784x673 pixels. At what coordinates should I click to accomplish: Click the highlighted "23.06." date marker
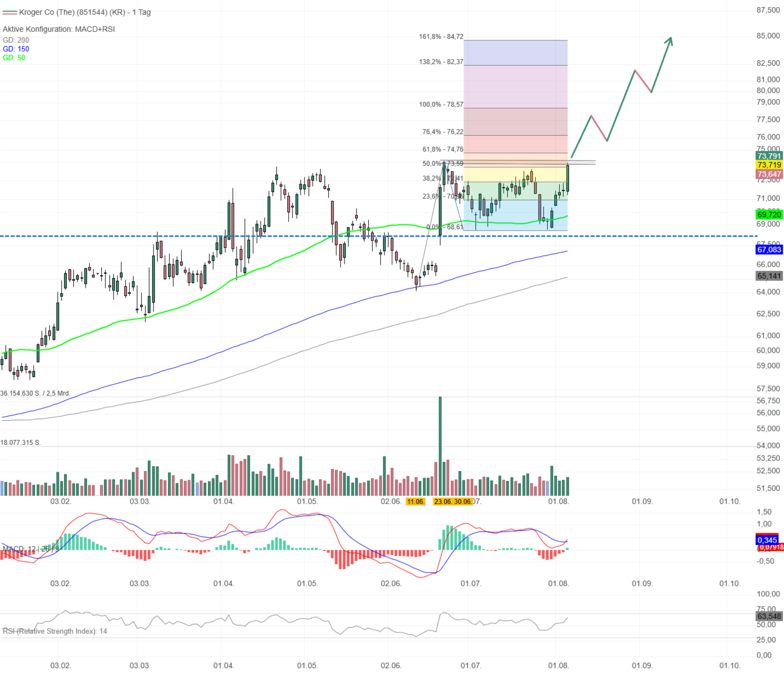(443, 501)
